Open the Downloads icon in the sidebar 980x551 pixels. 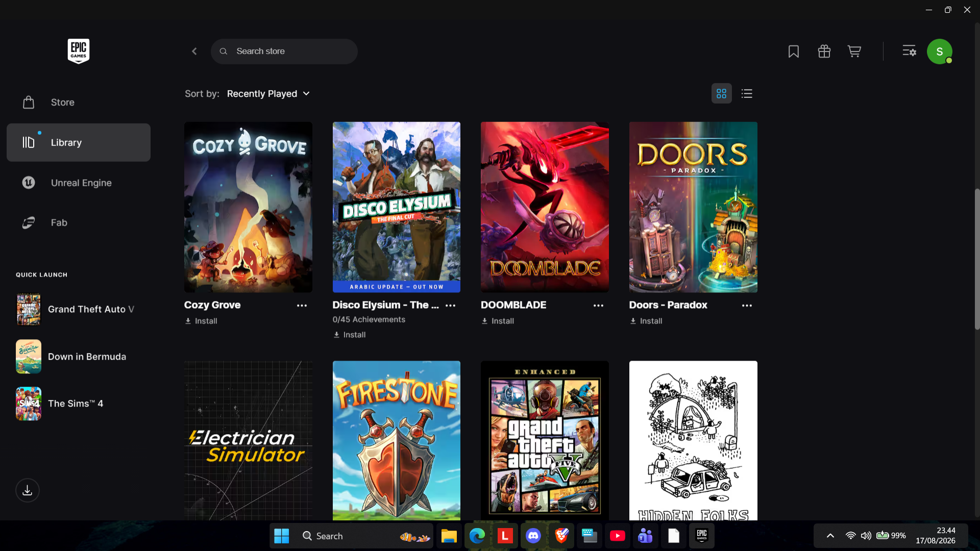(28, 490)
